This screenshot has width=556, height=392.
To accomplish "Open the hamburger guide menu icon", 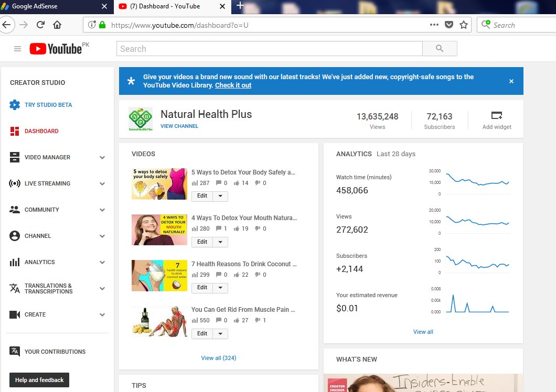I will click(17, 49).
